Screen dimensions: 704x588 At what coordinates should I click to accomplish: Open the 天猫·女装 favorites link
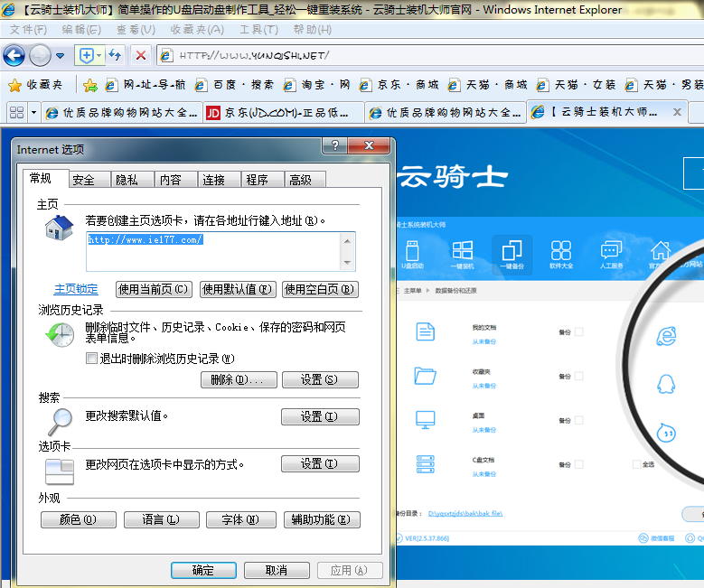tap(576, 85)
